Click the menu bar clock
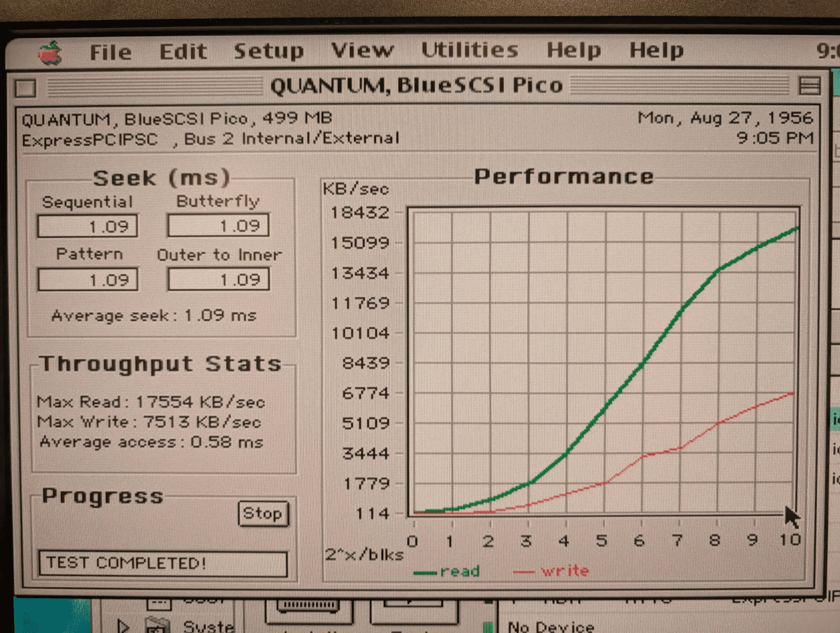 (x=828, y=50)
